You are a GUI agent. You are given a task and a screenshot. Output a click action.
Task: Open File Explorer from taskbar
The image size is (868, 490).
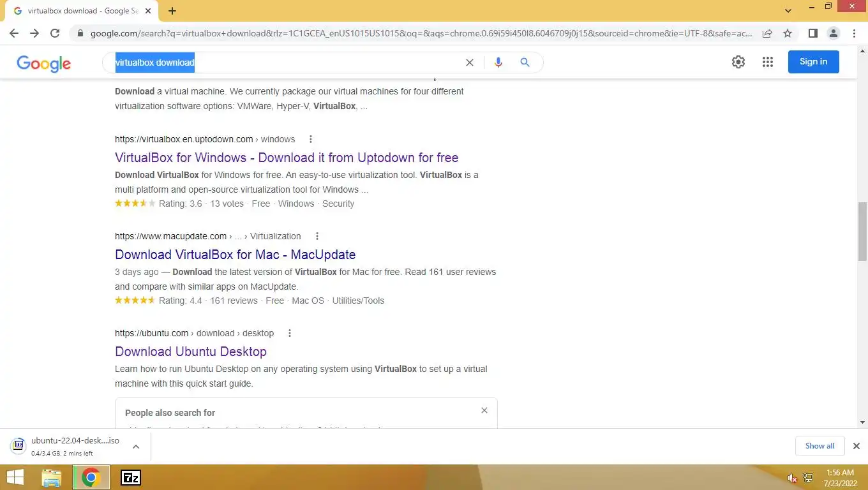point(52,477)
